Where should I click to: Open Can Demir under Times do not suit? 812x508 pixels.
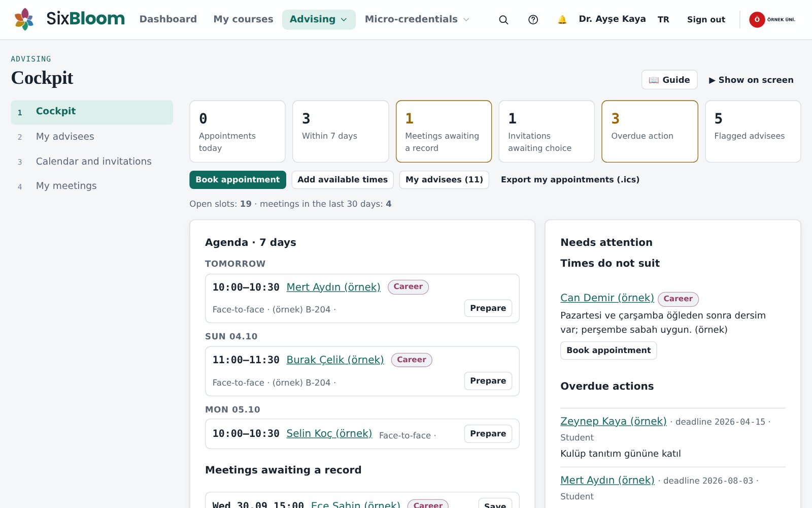(x=607, y=298)
